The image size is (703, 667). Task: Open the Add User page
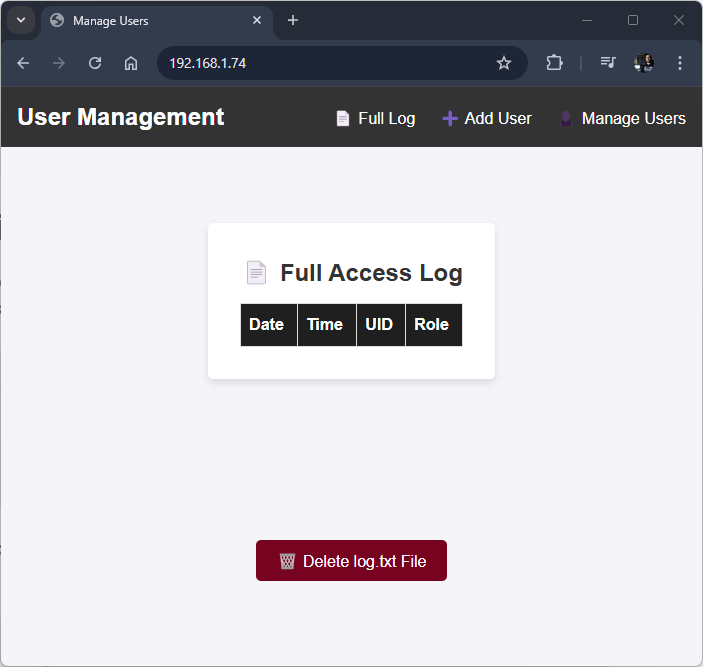[487, 118]
